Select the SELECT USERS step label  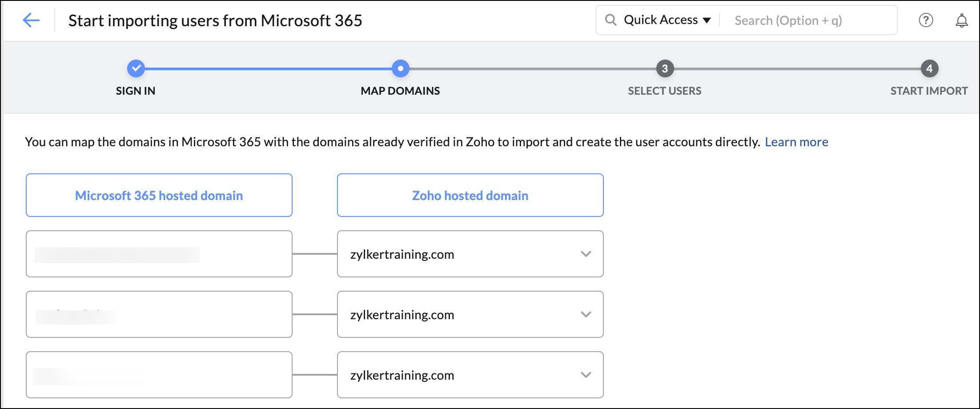(665, 91)
